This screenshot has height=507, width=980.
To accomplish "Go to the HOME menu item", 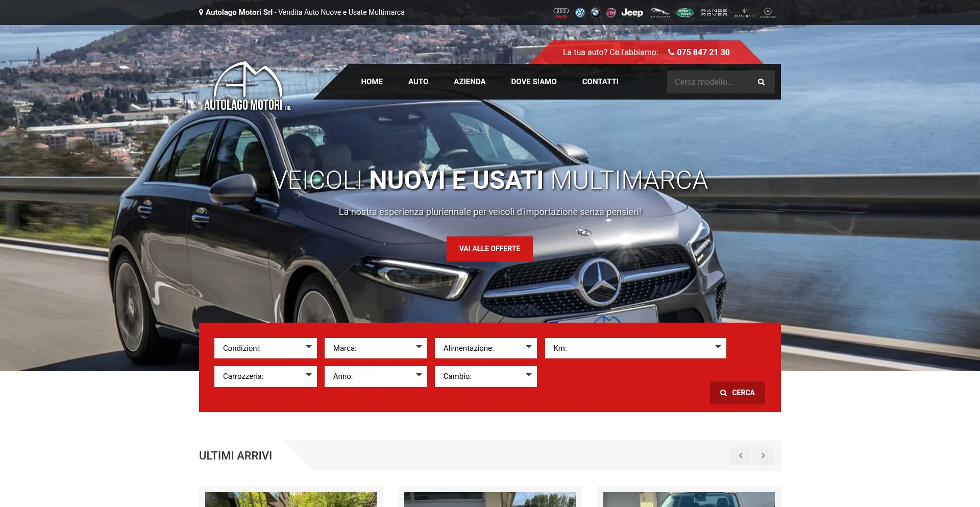I will pos(372,82).
